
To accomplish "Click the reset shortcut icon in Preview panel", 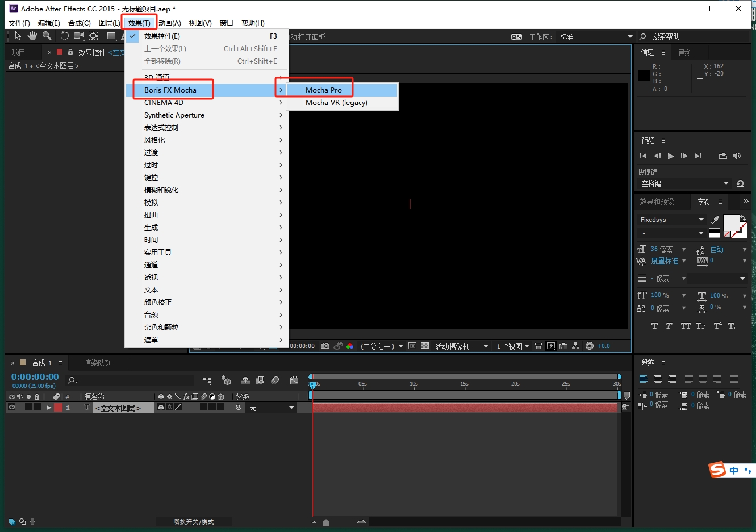I will [740, 183].
